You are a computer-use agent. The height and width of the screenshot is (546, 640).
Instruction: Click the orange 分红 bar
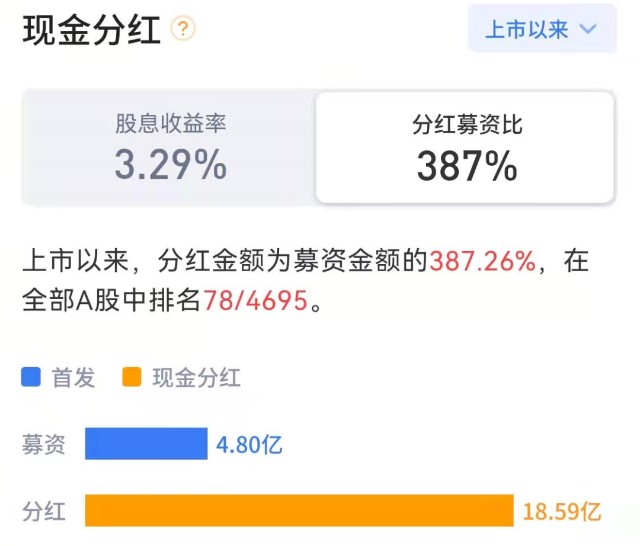299,511
